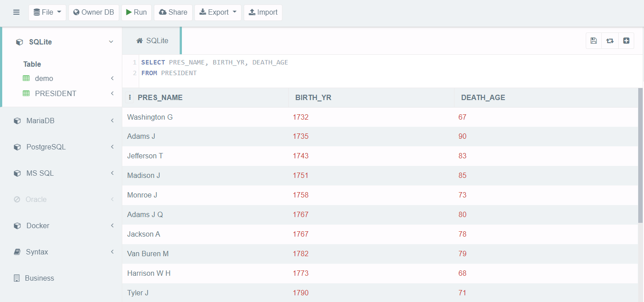644x302 pixels.
Task: Click the MS SQL cube icon
Action: tap(17, 173)
